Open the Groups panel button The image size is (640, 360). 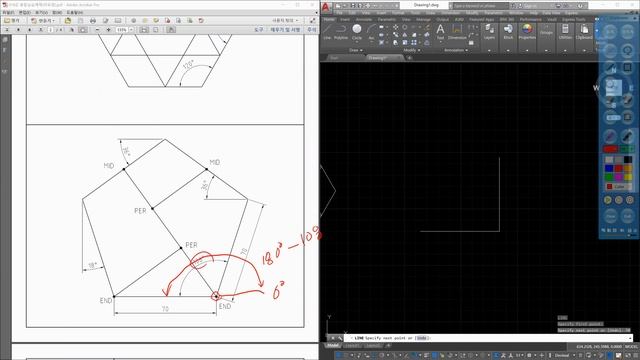click(x=546, y=31)
